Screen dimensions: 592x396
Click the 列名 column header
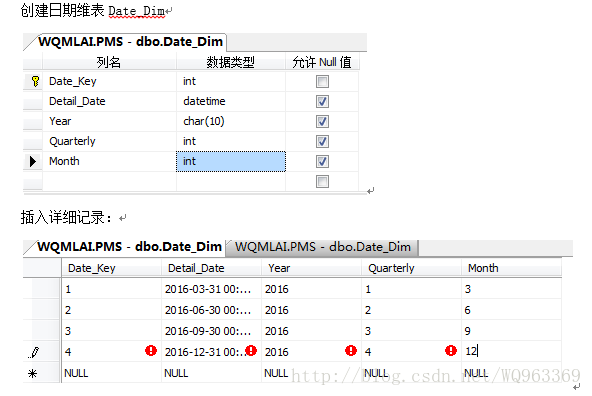point(109,62)
